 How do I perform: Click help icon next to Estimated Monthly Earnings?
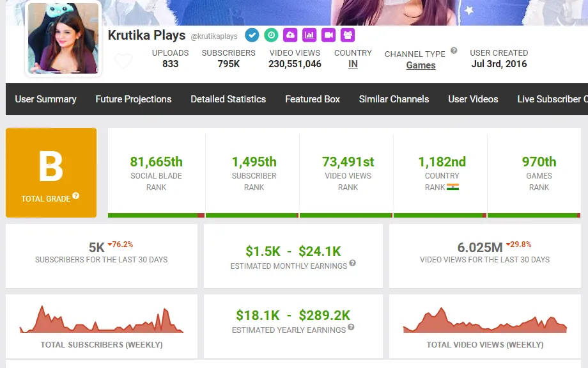352,263
